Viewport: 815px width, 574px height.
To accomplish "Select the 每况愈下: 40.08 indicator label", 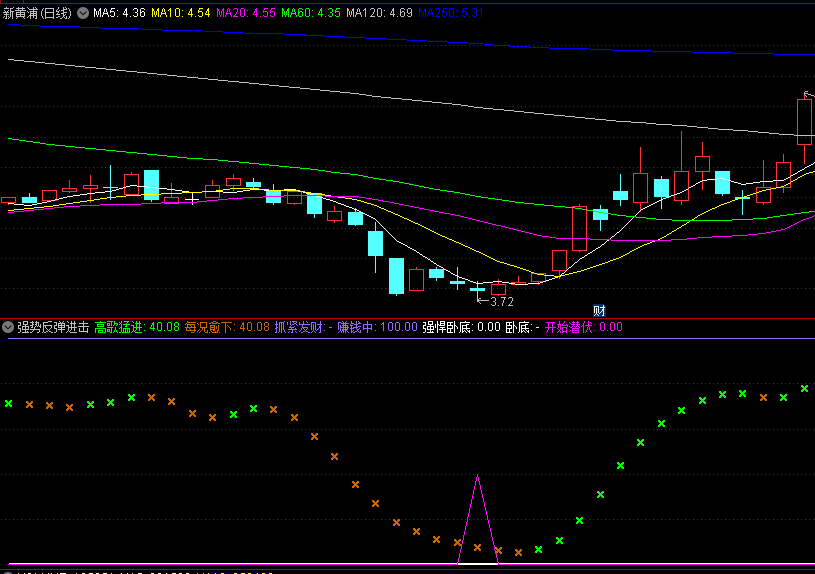I will (x=227, y=327).
